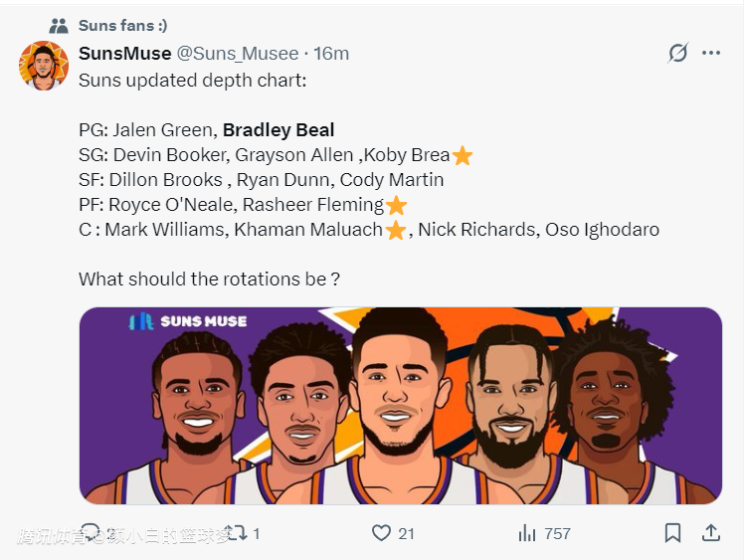This screenshot has height=560, width=747.
Task: Click the Grok icon beside the tweet
Action: click(677, 53)
